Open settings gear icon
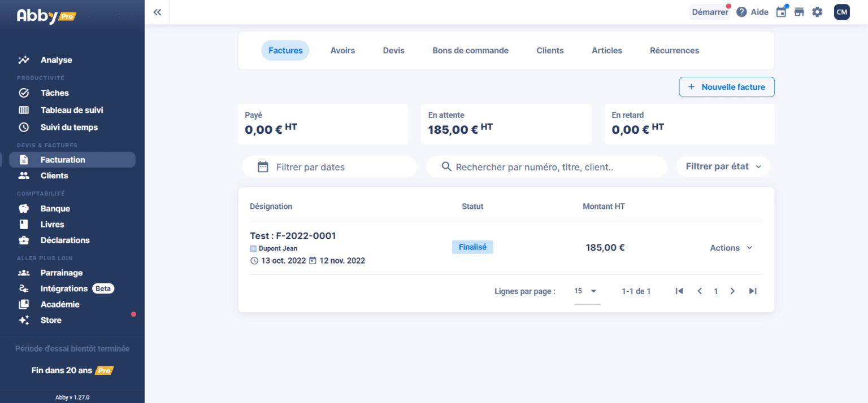This screenshot has height=403, width=868. (x=817, y=12)
